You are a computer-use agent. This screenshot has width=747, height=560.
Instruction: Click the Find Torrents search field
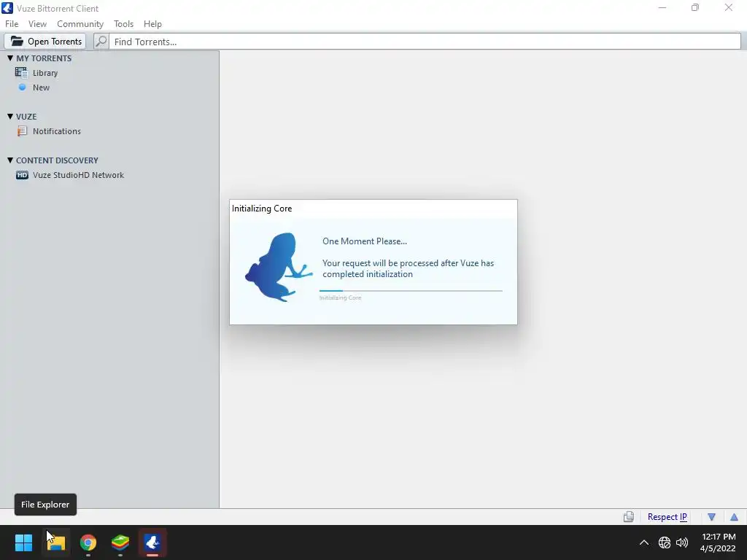[x=425, y=42]
